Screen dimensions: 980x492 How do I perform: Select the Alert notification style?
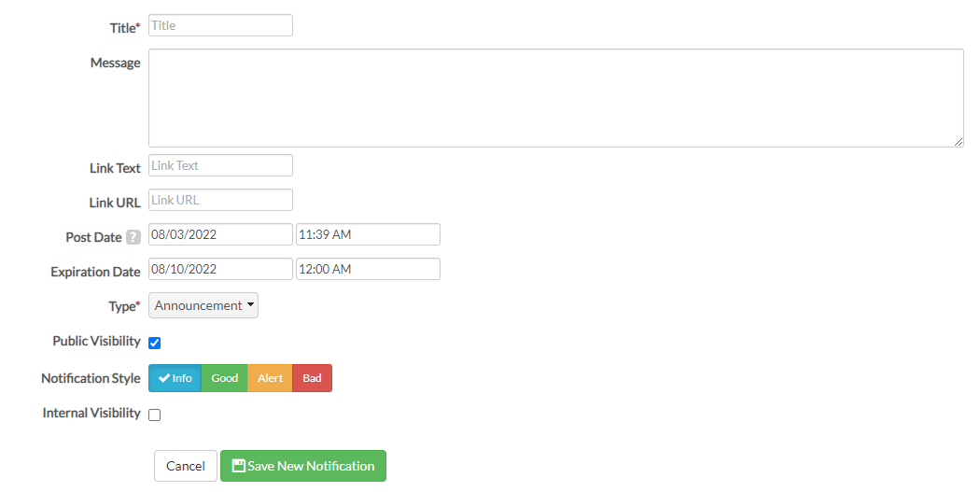(270, 378)
